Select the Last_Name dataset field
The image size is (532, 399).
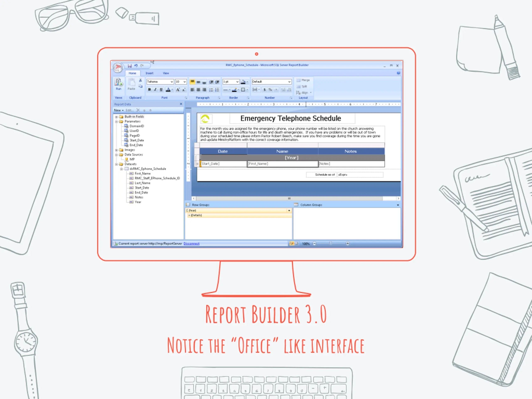tap(142, 183)
